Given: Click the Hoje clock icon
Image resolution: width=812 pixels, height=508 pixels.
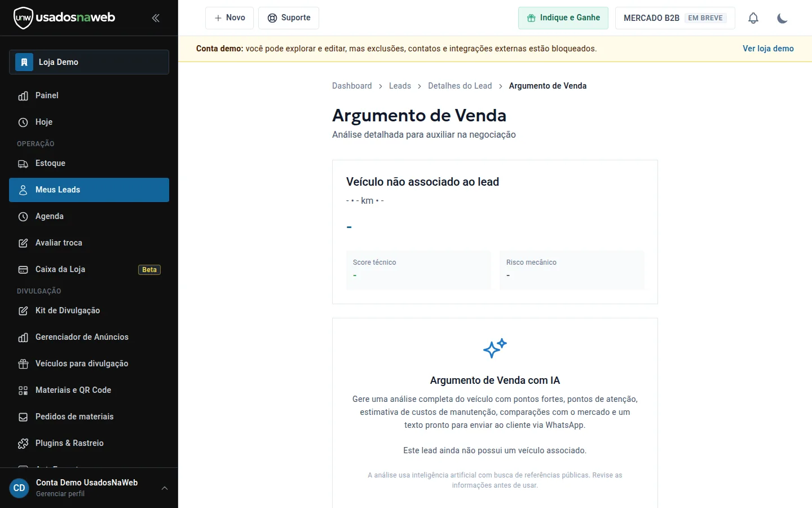Looking at the screenshot, I should pyautogui.click(x=23, y=122).
